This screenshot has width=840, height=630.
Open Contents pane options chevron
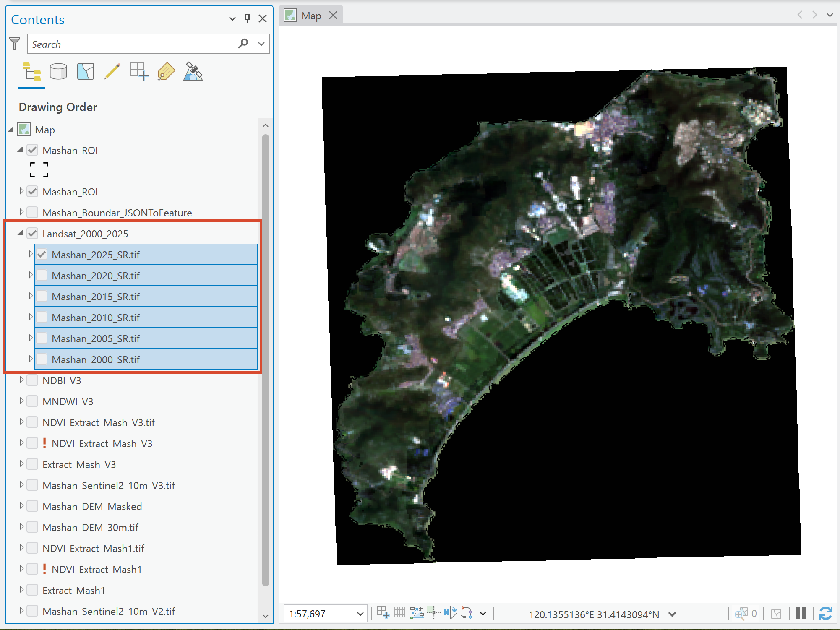(x=232, y=19)
